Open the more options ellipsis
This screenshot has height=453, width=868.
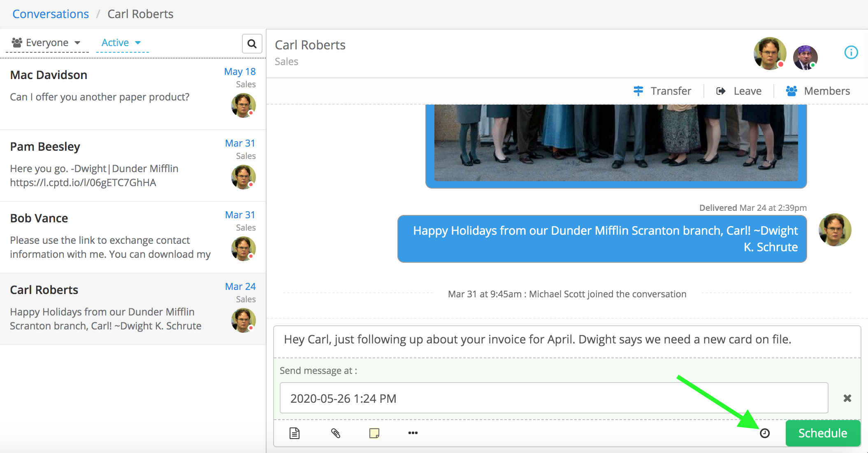[x=413, y=433]
